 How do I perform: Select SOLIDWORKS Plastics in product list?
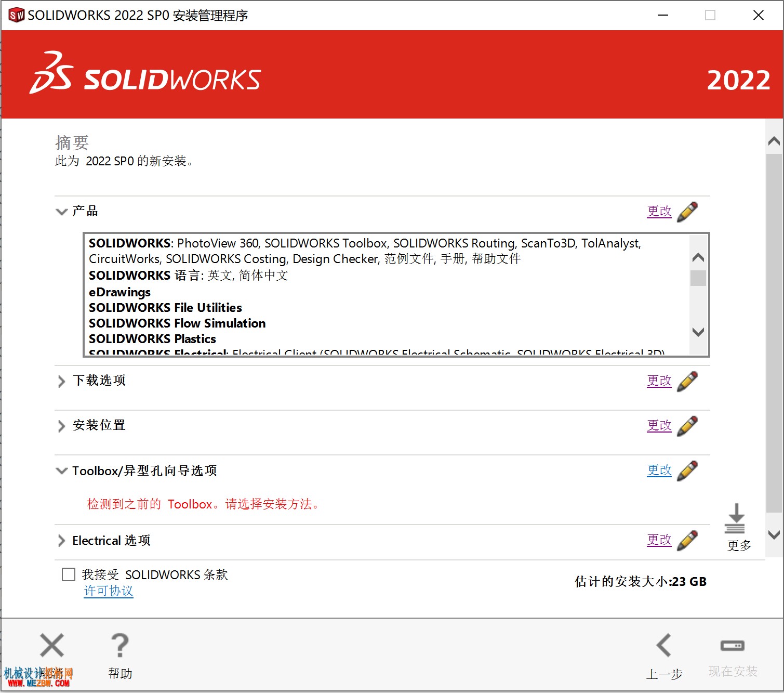click(x=152, y=339)
